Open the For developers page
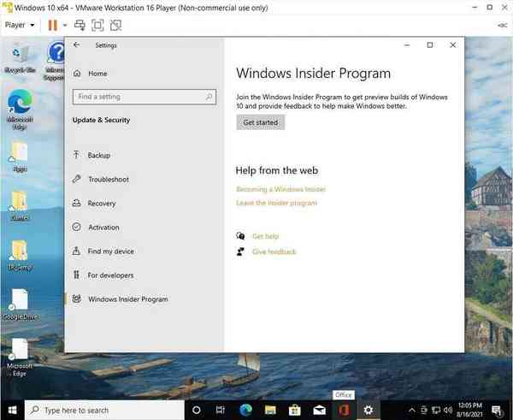This screenshot has height=420, width=513. (x=110, y=275)
